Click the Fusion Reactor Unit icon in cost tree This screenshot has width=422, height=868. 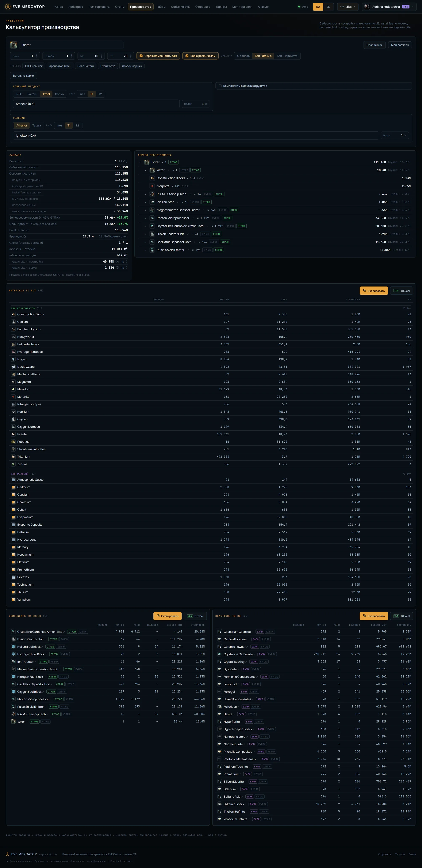[152, 234]
